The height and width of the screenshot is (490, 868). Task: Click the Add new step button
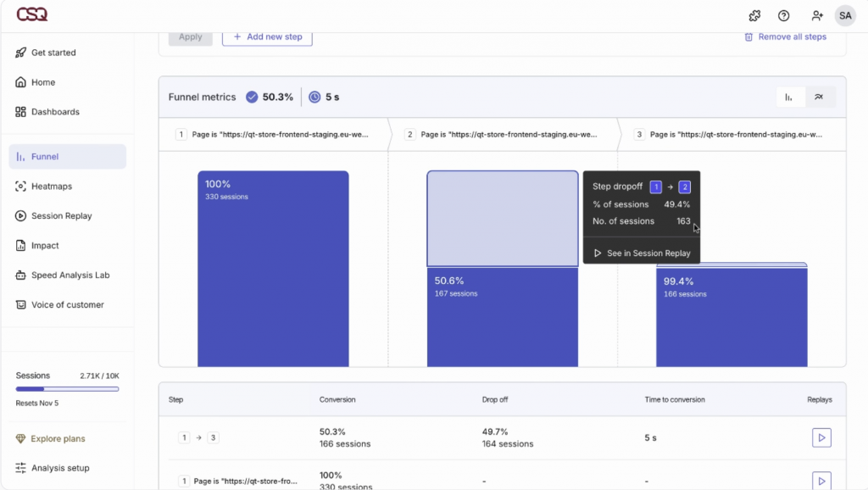[267, 37]
